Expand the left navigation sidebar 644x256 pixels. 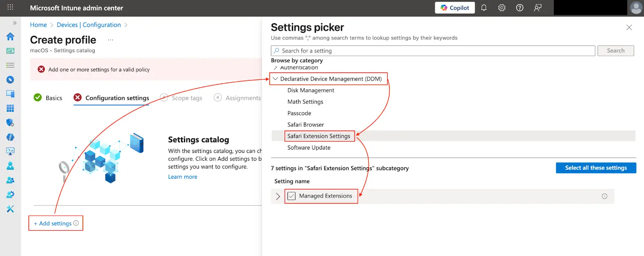coord(15,23)
